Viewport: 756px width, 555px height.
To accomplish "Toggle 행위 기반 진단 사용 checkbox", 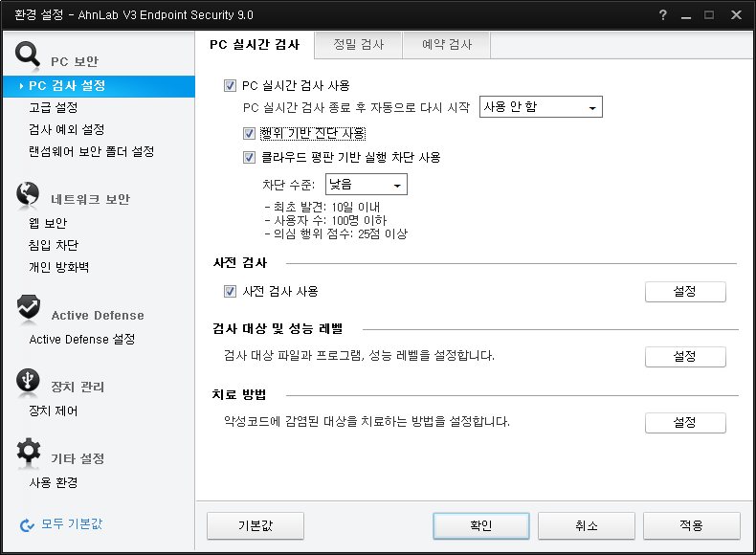I will pyautogui.click(x=249, y=134).
